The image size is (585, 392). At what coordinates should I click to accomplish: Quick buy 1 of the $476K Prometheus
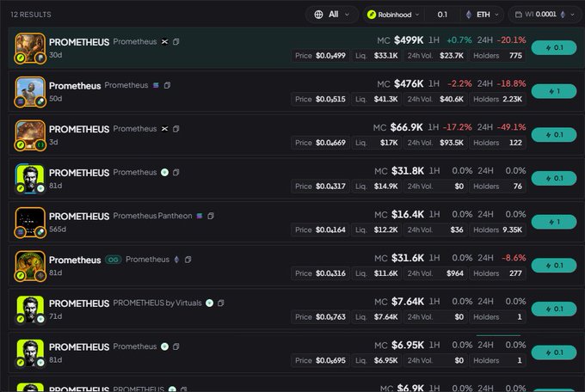click(554, 91)
